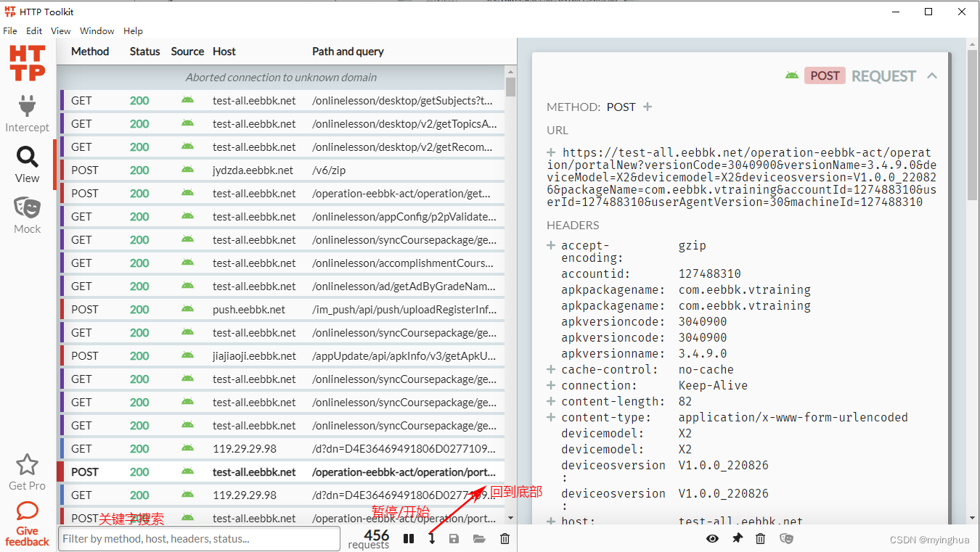The image size is (980, 552).
Task: Click the Host column header
Action: coord(224,52)
